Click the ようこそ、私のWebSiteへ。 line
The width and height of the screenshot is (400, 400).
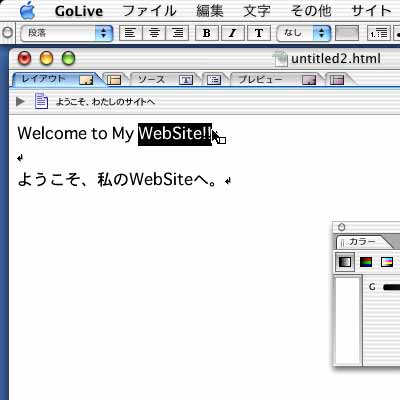coord(118,180)
